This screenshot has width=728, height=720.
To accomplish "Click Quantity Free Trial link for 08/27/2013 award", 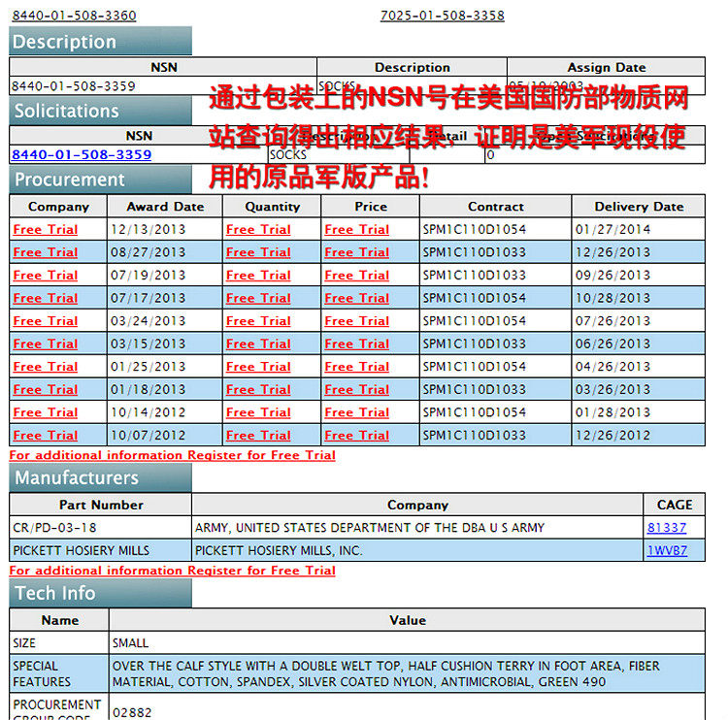I will click(x=258, y=252).
